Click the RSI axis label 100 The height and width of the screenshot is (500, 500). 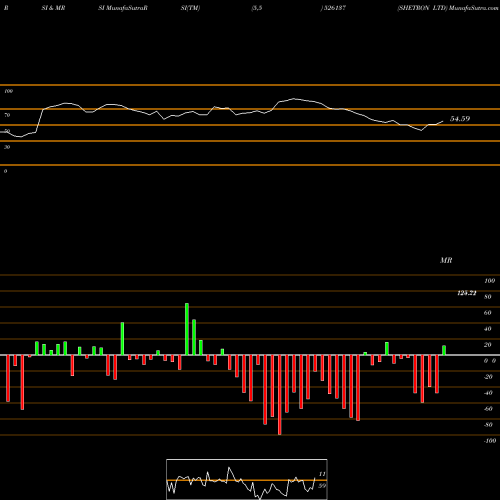click(8, 91)
